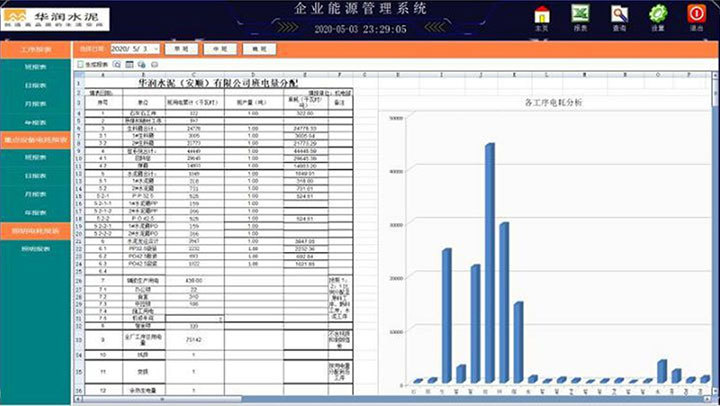Select the 晚班 shift button
This screenshot has height=406, width=720.
click(x=259, y=49)
